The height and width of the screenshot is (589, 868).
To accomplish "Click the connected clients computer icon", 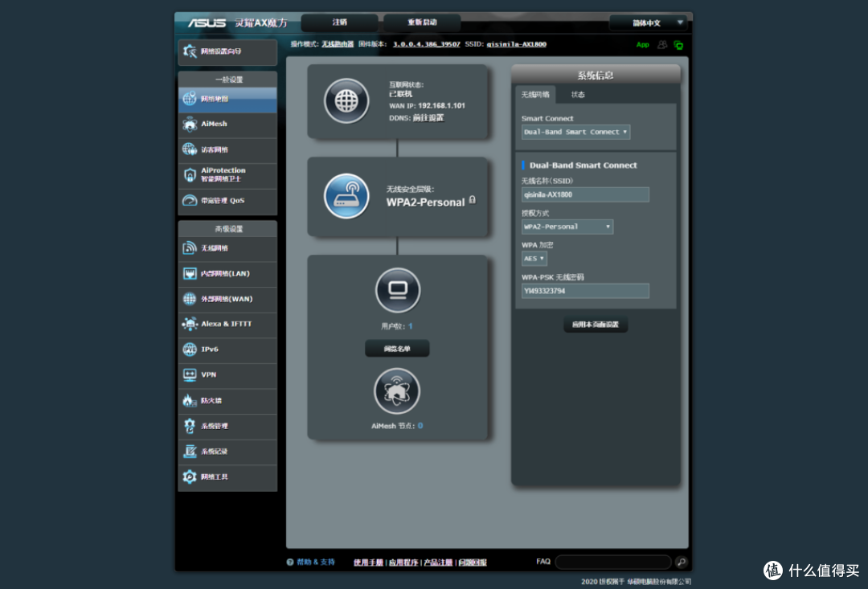I will (398, 290).
